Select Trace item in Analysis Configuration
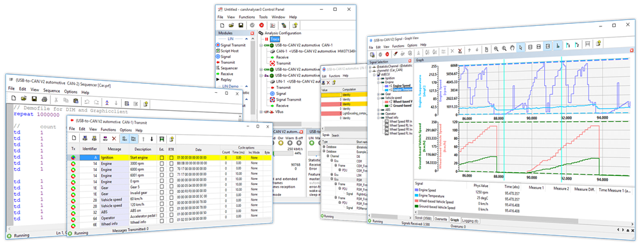 (274, 39)
